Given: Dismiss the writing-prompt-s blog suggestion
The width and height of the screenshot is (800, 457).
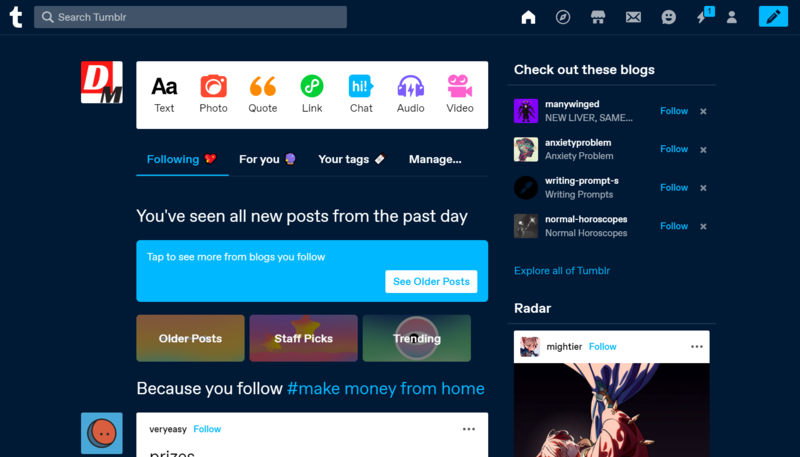Looking at the screenshot, I should click(703, 188).
